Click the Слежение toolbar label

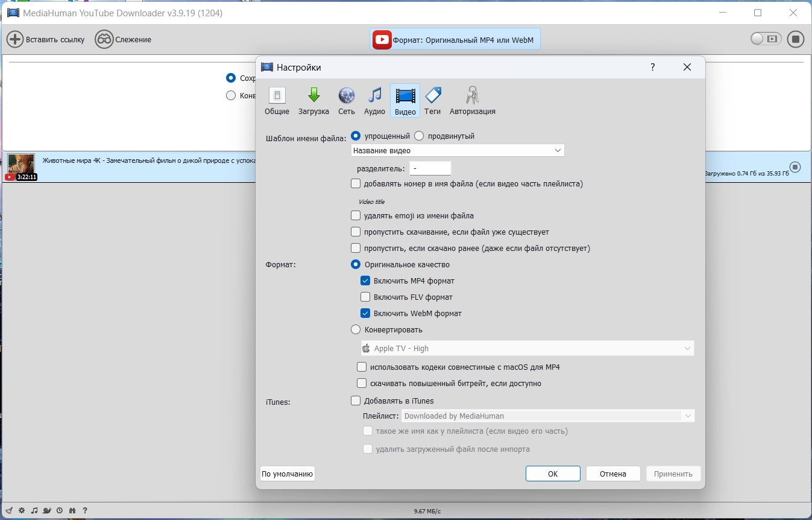point(133,40)
